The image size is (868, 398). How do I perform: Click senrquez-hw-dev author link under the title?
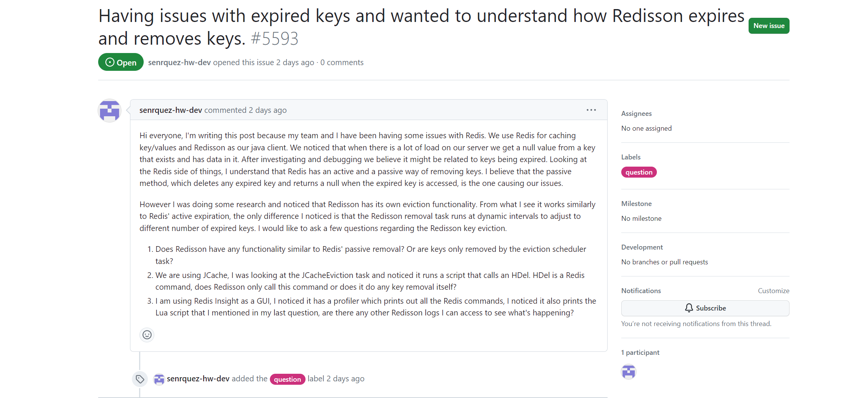pos(179,62)
